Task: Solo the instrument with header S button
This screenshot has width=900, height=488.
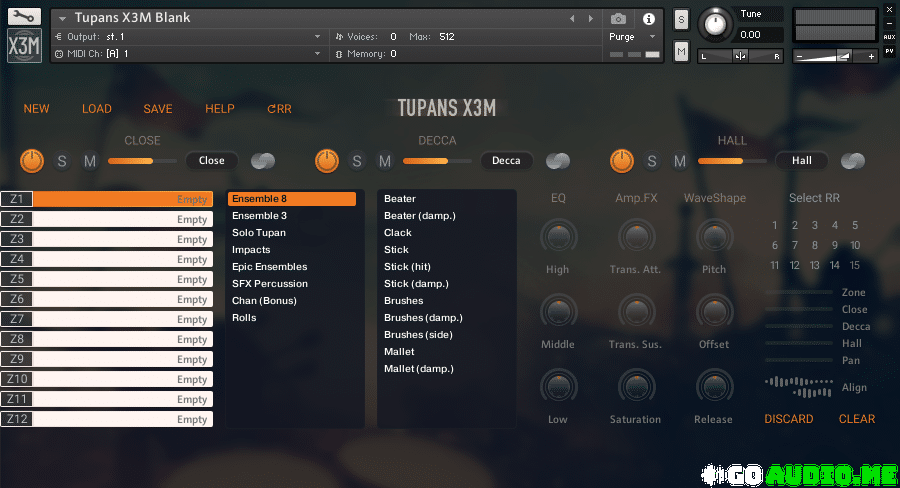Action: pyautogui.click(x=681, y=20)
